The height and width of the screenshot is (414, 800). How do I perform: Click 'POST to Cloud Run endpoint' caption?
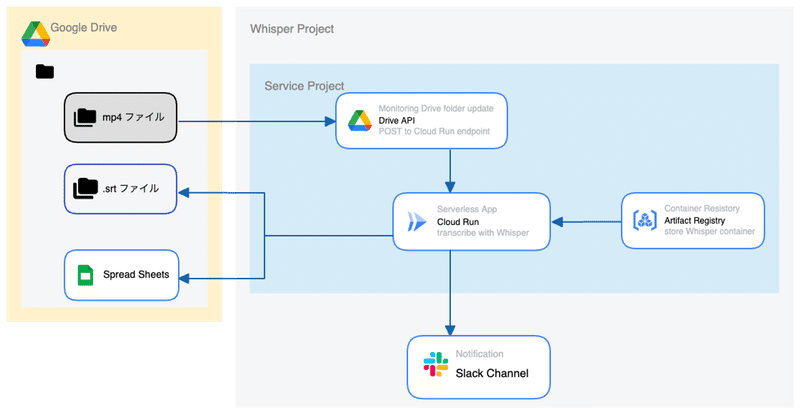click(434, 132)
